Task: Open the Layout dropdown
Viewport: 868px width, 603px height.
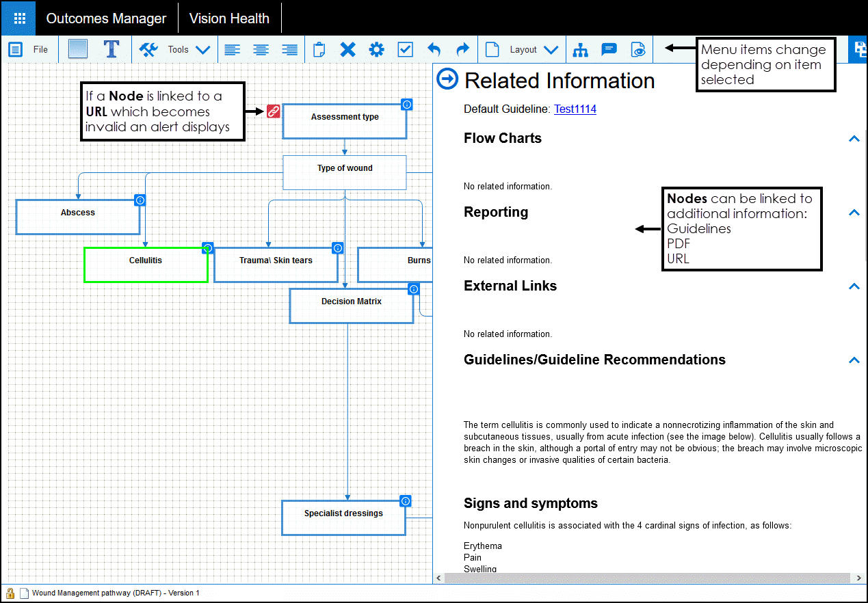Action: [534, 49]
